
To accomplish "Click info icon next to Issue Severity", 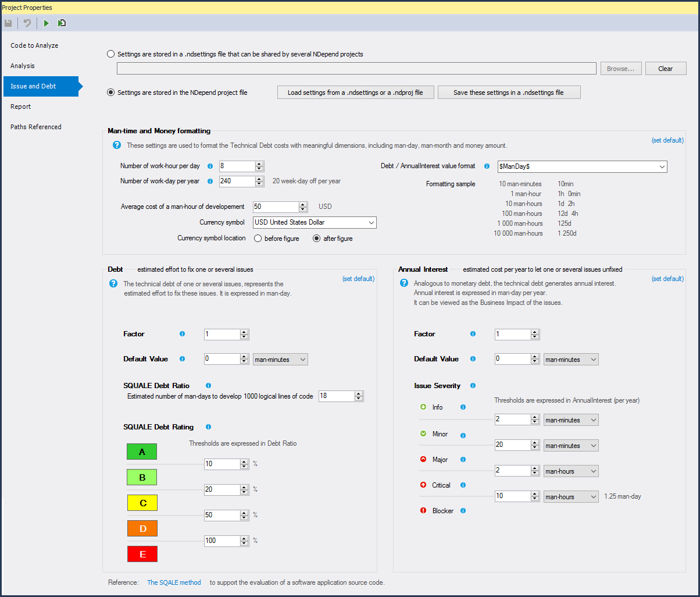I will pos(472,385).
